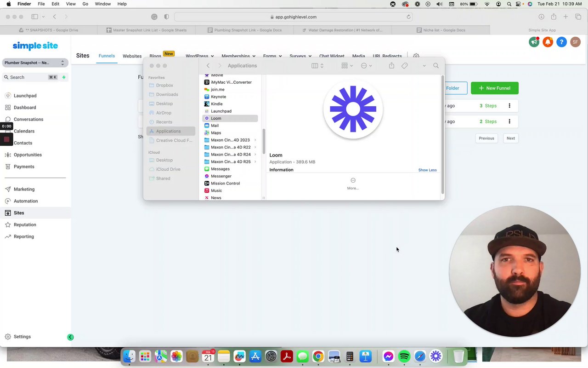The height and width of the screenshot is (368, 588).
Task: Click the Previous pagination button
Action: click(486, 138)
